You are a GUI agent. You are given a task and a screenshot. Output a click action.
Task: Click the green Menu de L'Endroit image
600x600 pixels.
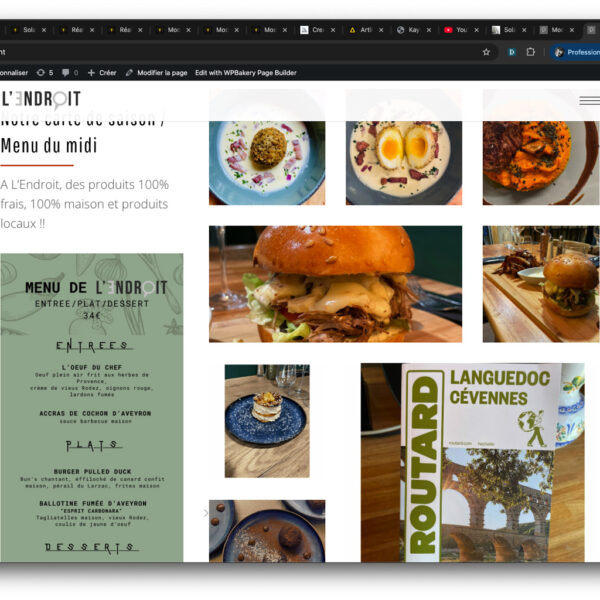[91, 406]
